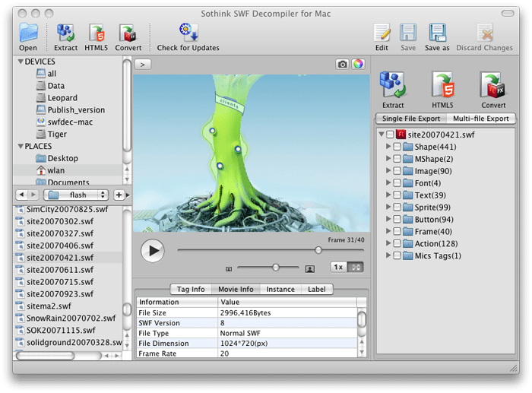Image resolution: width=532 pixels, height=393 pixels.
Task: Select SnowRain20070702.swf in file list
Action: [68, 318]
